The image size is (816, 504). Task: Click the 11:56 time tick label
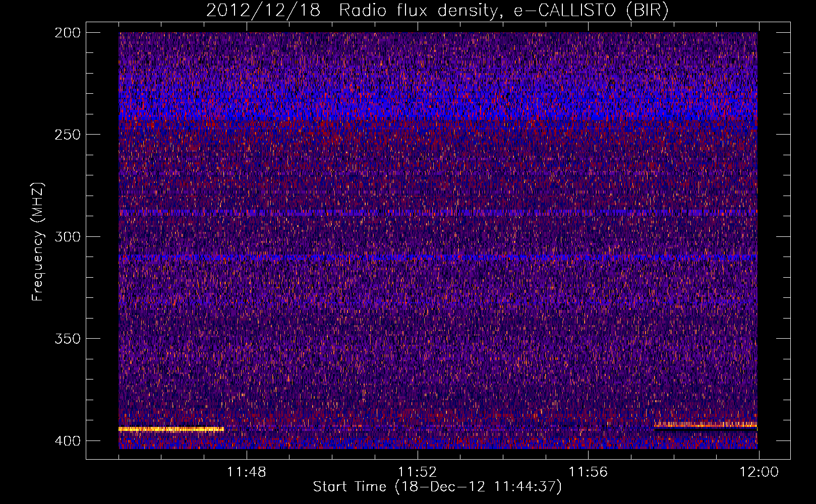(588, 472)
